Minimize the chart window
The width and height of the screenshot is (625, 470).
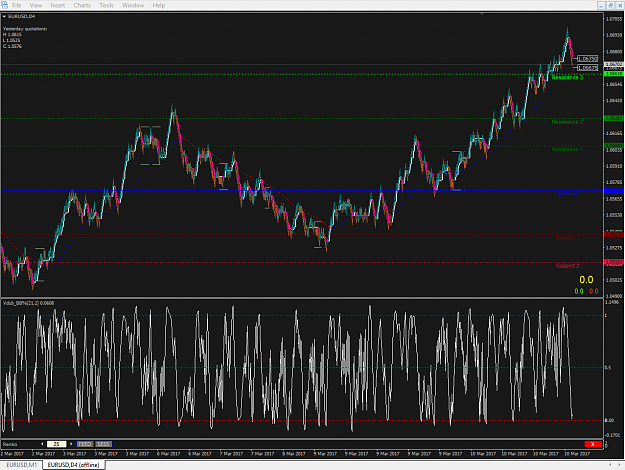tap(601, 5)
